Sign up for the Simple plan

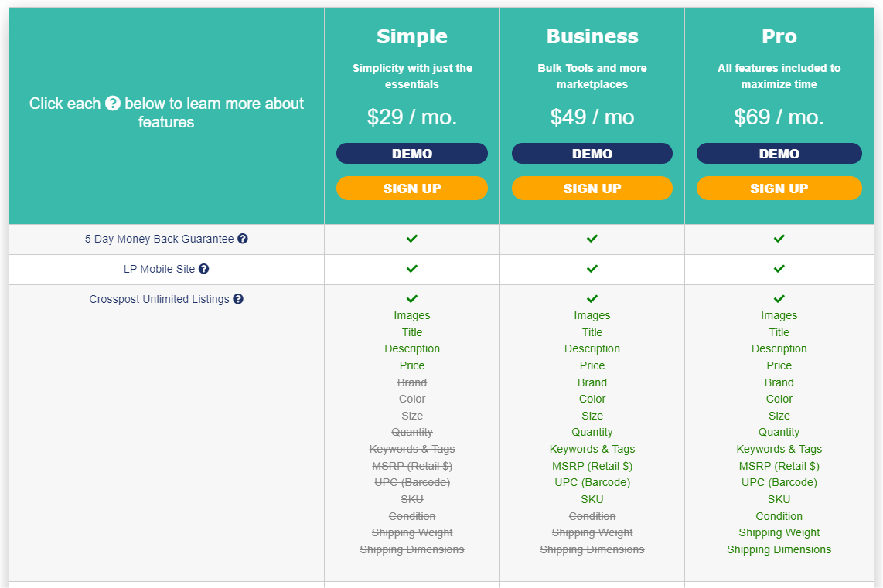click(x=412, y=189)
